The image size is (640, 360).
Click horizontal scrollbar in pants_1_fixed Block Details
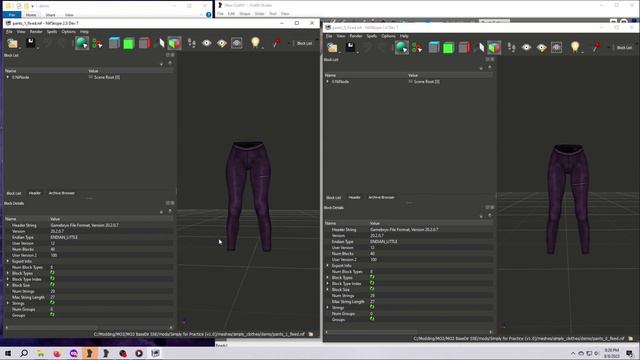(x=89, y=327)
